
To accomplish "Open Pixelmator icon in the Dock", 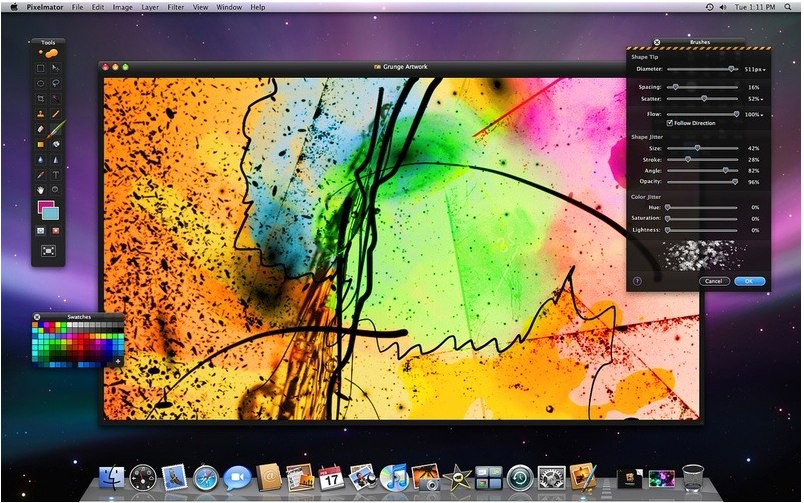I will (x=582, y=477).
